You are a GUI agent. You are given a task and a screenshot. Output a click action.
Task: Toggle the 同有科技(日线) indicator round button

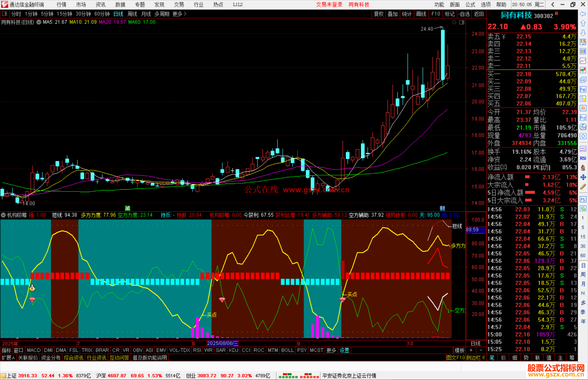[x=39, y=22]
